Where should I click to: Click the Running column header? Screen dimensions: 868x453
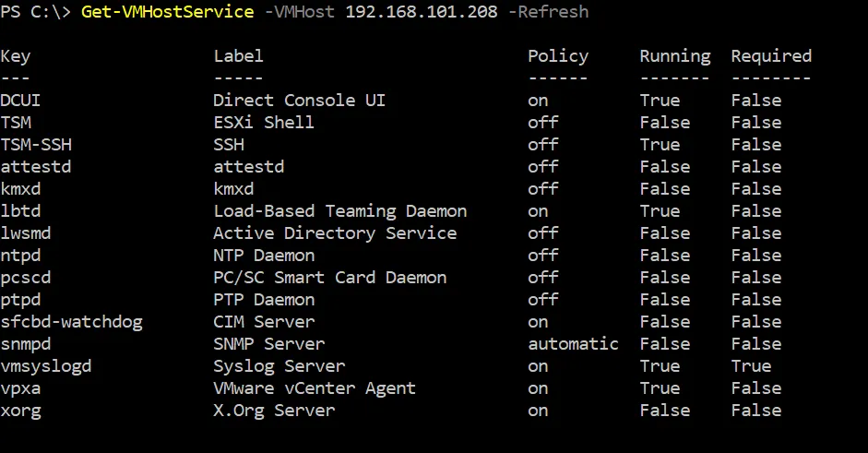pos(674,56)
